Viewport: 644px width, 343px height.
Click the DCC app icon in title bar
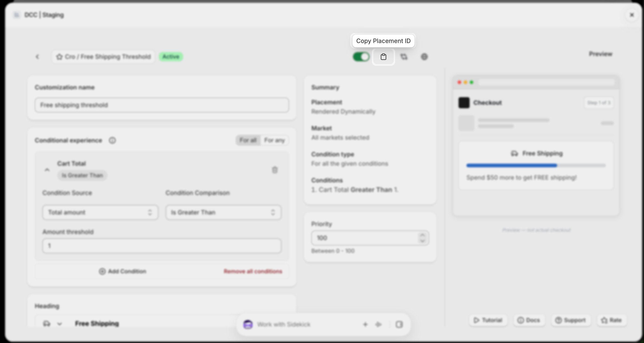click(x=16, y=15)
